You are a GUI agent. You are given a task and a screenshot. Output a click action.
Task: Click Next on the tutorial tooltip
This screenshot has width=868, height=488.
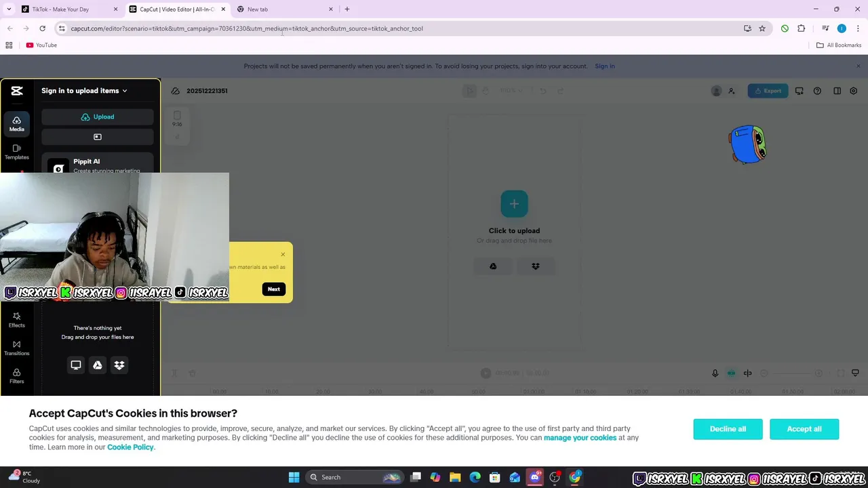[274, 289]
